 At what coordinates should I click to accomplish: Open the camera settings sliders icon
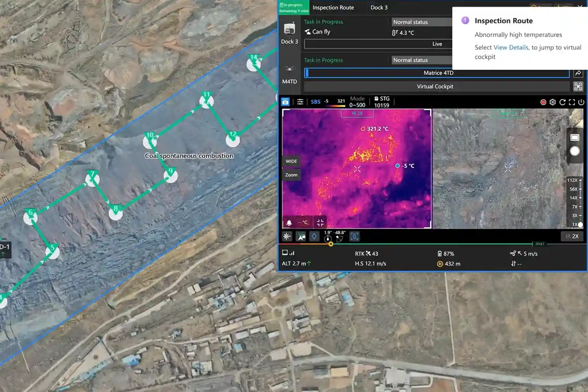300,102
